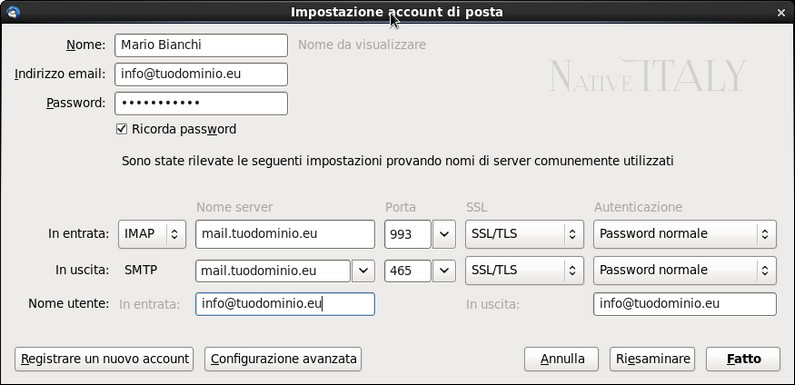Close the mail account setup dialog

781,13
